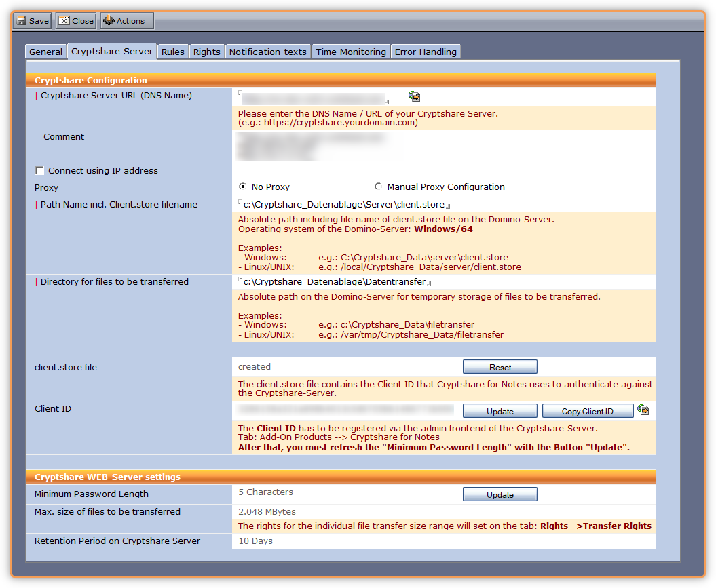Open the Actions menu

coord(127,21)
